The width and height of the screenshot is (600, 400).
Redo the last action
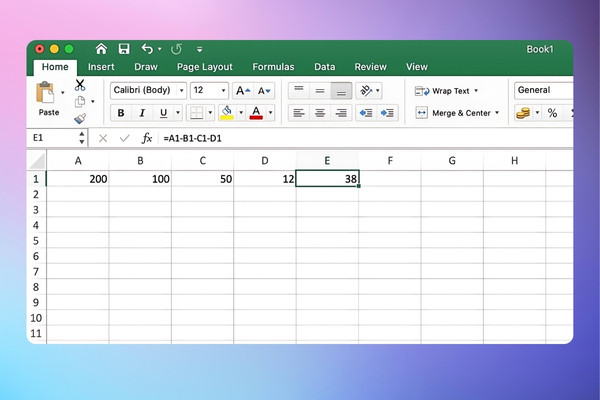[176, 49]
